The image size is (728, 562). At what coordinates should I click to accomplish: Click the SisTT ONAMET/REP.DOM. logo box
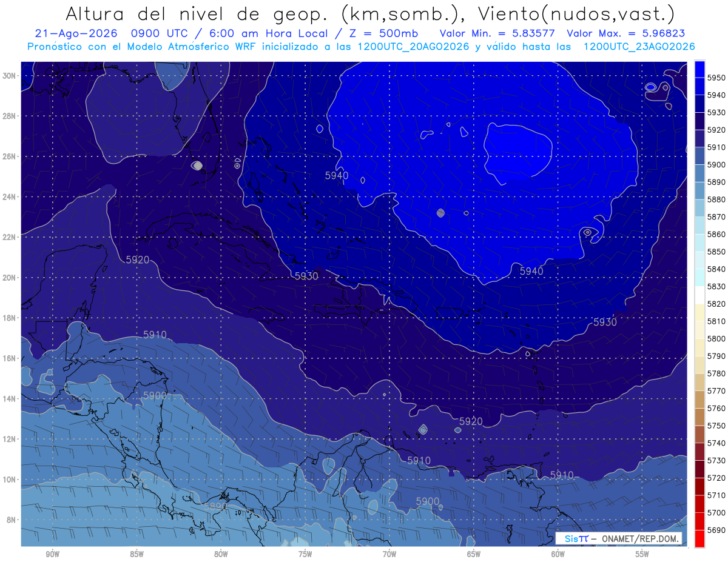click(x=618, y=538)
